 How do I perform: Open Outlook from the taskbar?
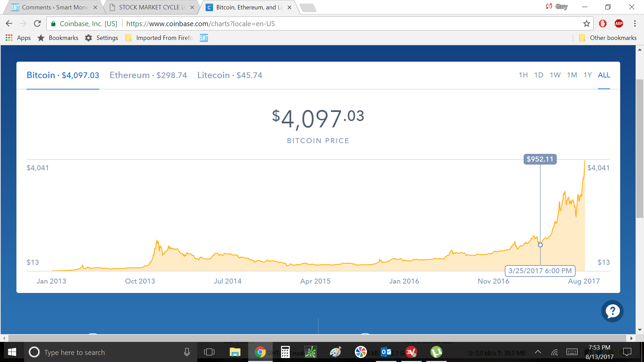[386, 352]
